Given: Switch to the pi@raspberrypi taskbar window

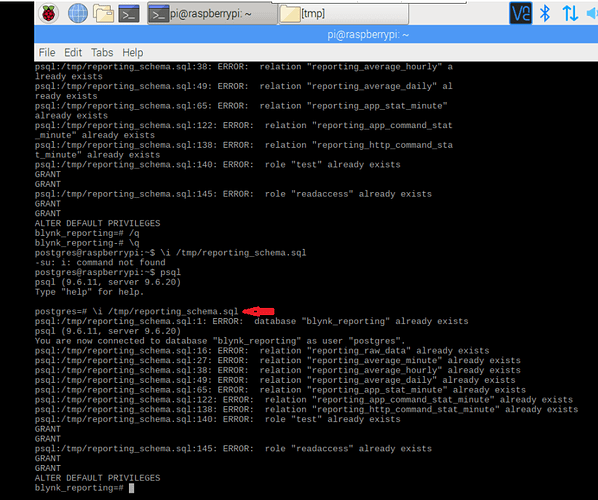Looking at the screenshot, I should click(x=212, y=14).
